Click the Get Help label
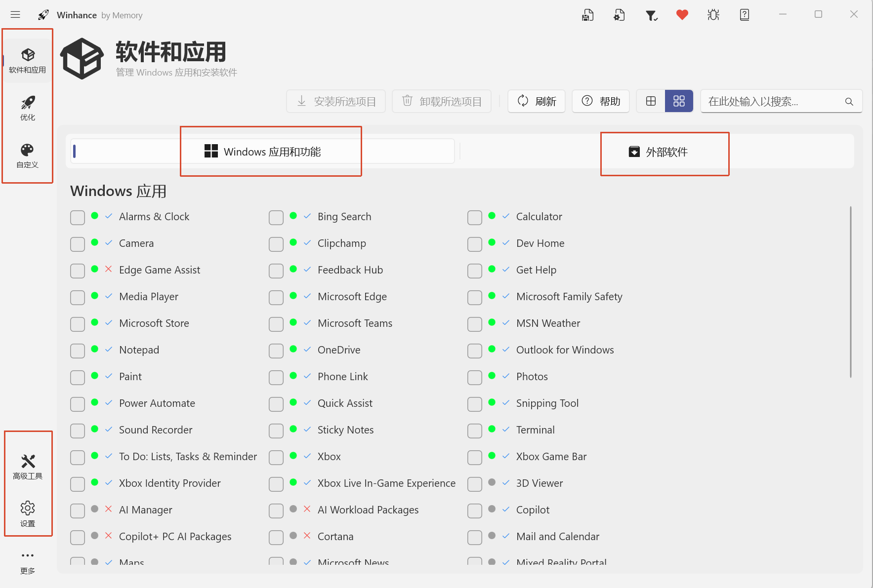The height and width of the screenshot is (588, 873). [x=536, y=270]
